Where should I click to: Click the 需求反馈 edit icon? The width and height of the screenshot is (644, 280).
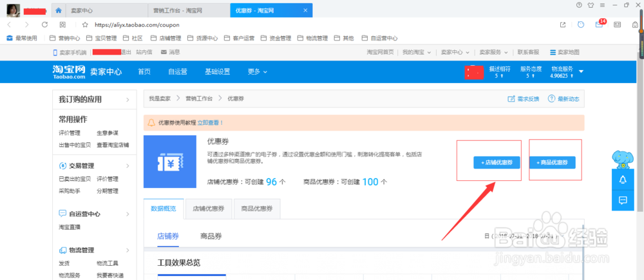pyautogui.click(x=511, y=98)
